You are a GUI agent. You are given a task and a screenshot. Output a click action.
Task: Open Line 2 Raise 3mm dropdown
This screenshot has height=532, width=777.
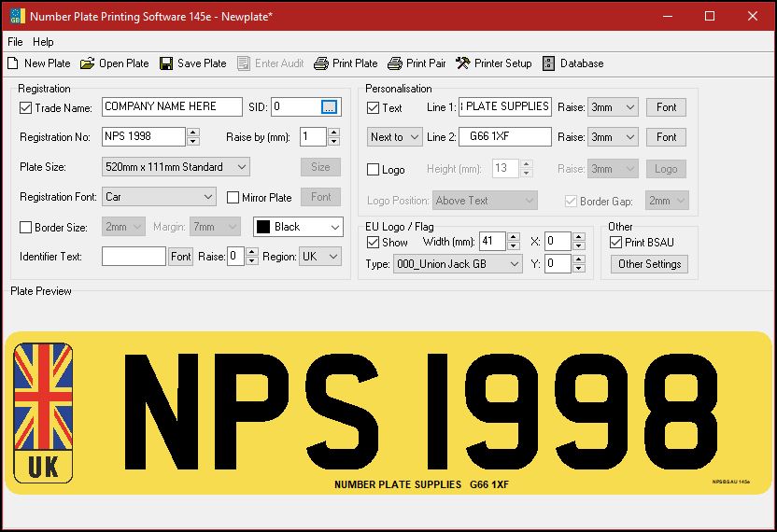click(x=613, y=136)
